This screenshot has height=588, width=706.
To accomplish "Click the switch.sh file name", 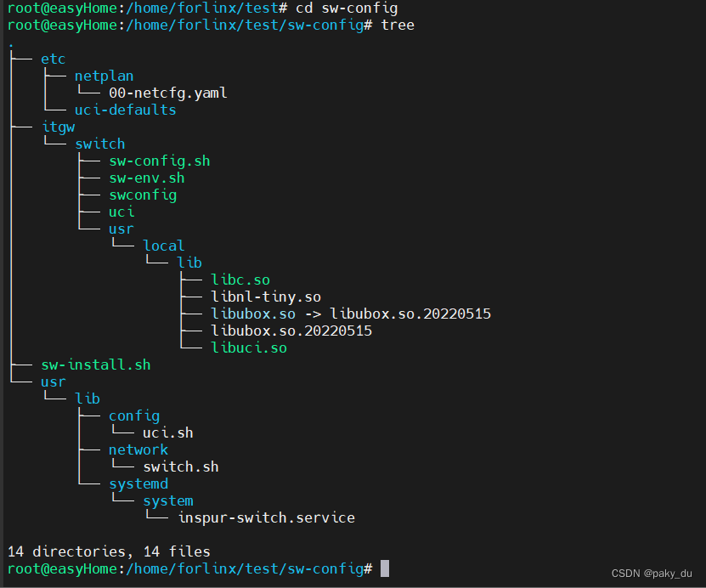I will (x=180, y=466).
